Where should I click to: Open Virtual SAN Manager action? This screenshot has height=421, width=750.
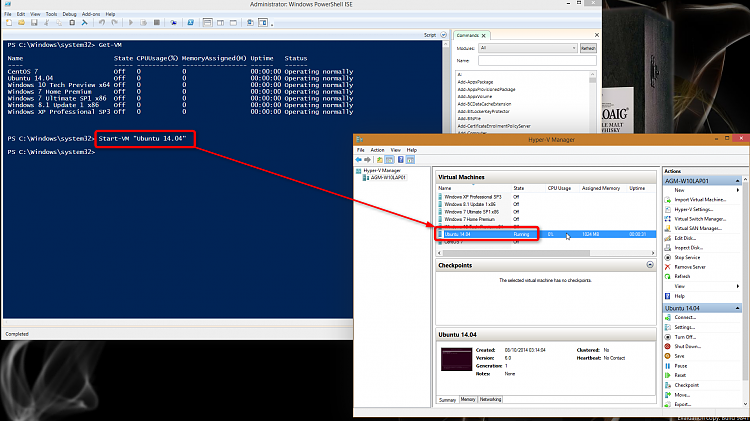[698, 228]
